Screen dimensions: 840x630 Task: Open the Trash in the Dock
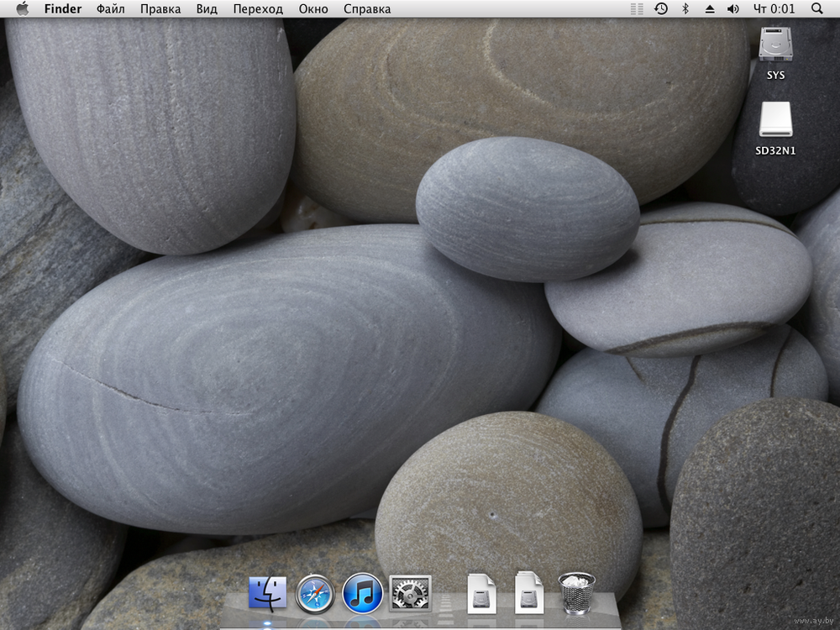[x=576, y=593]
